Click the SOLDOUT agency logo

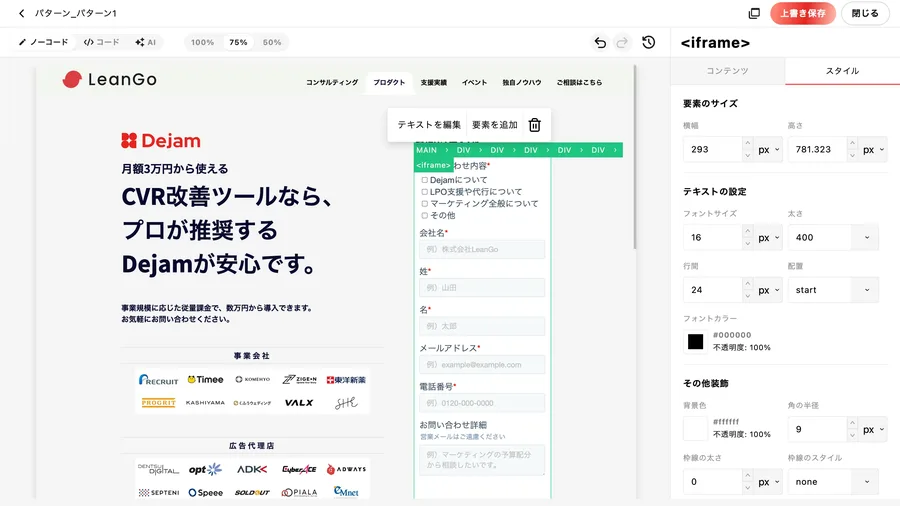pyautogui.click(x=252, y=493)
